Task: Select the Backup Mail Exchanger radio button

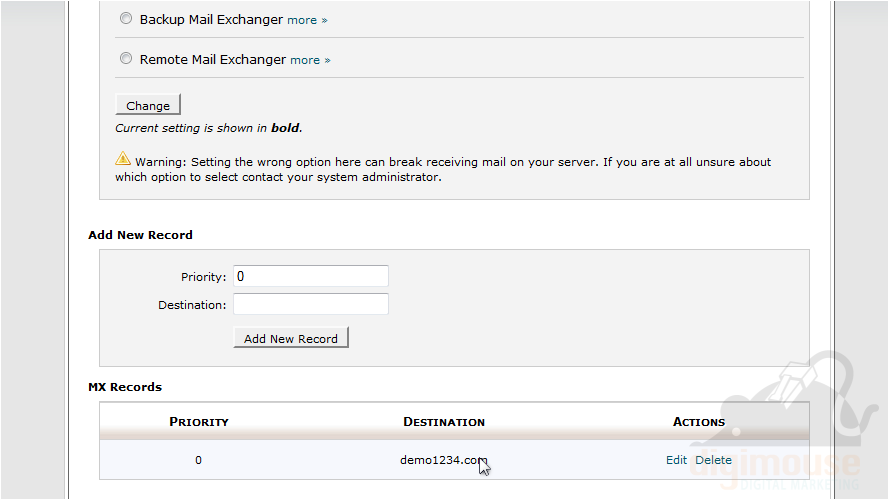Action: tap(126, 19)
